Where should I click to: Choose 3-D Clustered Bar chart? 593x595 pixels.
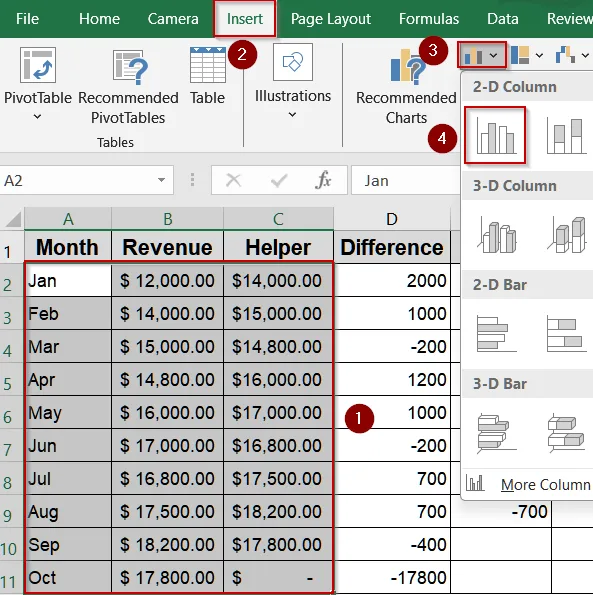[x=496, y=433]
